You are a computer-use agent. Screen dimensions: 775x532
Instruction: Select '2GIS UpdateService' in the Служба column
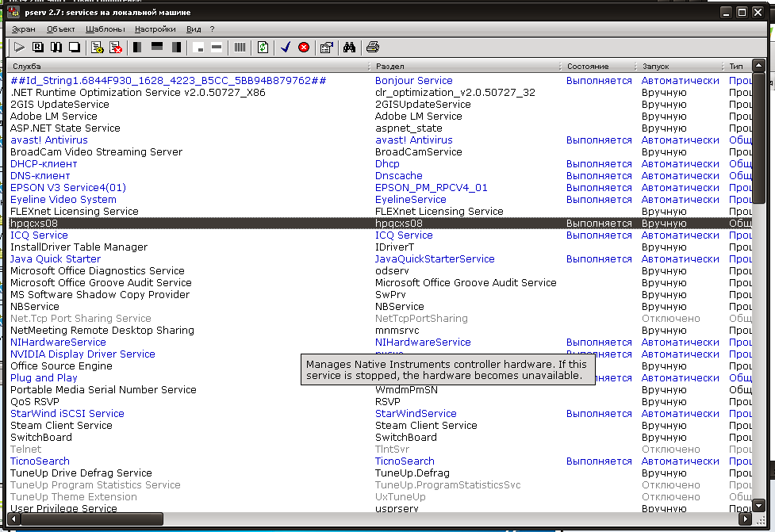tap(59, 104)
